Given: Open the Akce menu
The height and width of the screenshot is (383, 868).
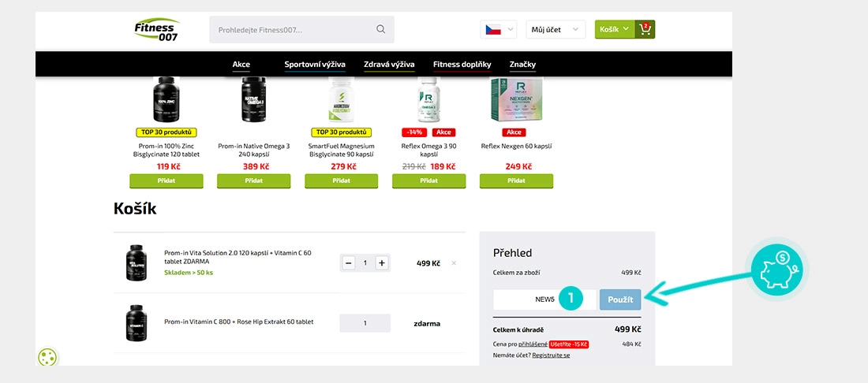Looking at the screenshot, I should coord(241,65).
